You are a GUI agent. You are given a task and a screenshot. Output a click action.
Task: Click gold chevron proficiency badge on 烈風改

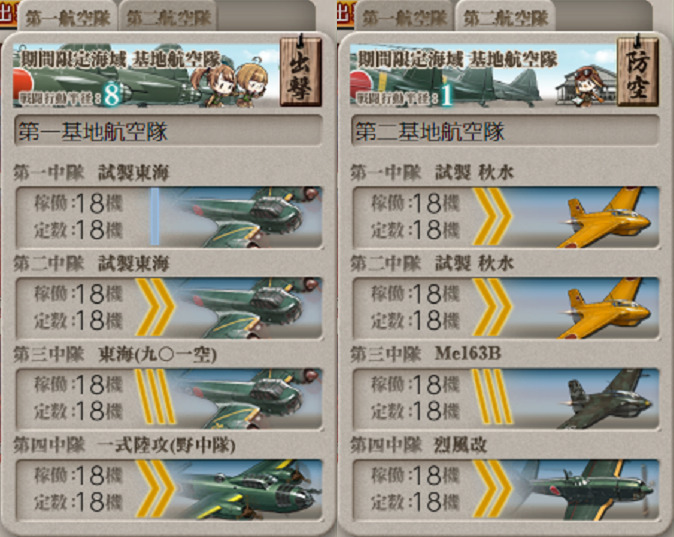point(492,489)
